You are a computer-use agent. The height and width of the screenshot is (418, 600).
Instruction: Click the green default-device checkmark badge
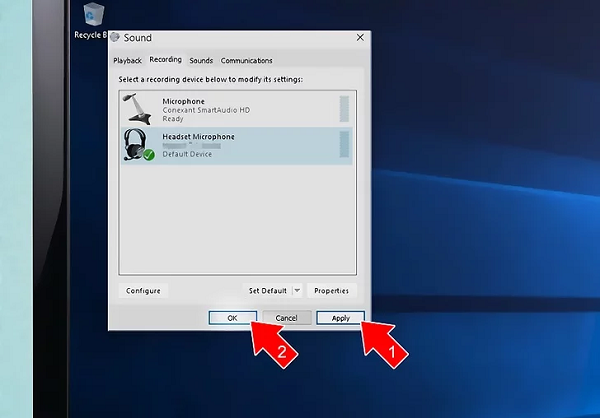click(x=148, y=155)
